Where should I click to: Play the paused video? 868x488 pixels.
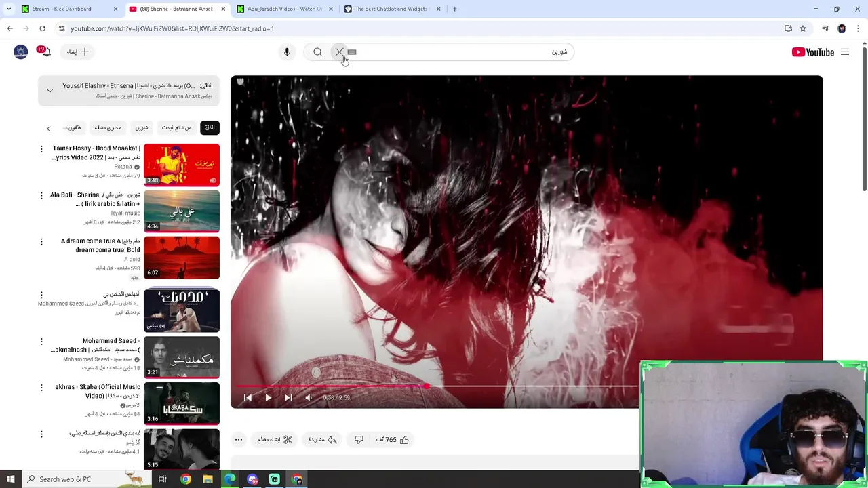click(268, 398)
